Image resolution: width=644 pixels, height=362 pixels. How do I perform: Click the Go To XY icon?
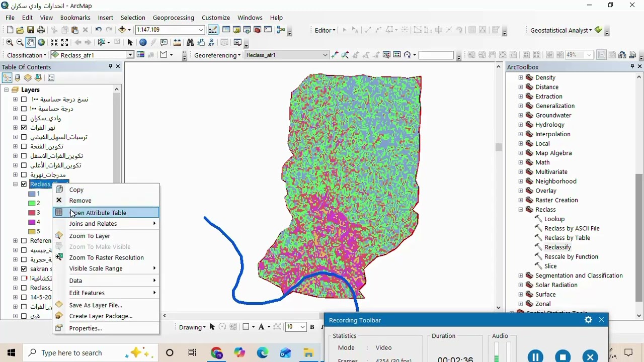point(211,42)
